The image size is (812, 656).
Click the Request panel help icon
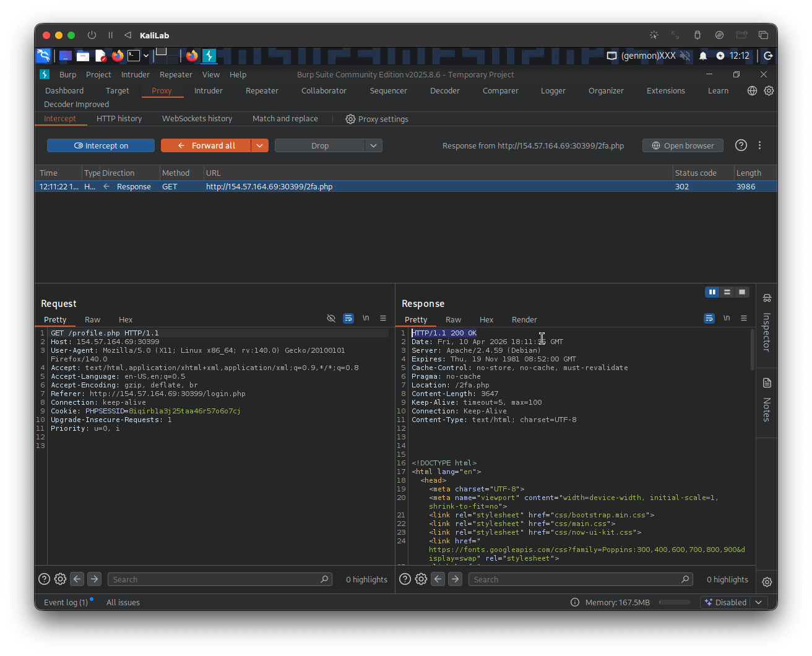(44, 579)
